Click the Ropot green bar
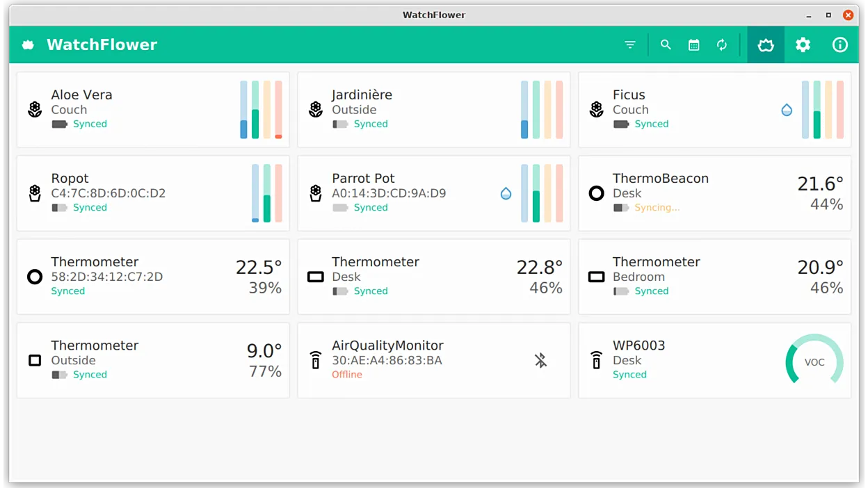The image size is (868, 488). coord(267,193)
